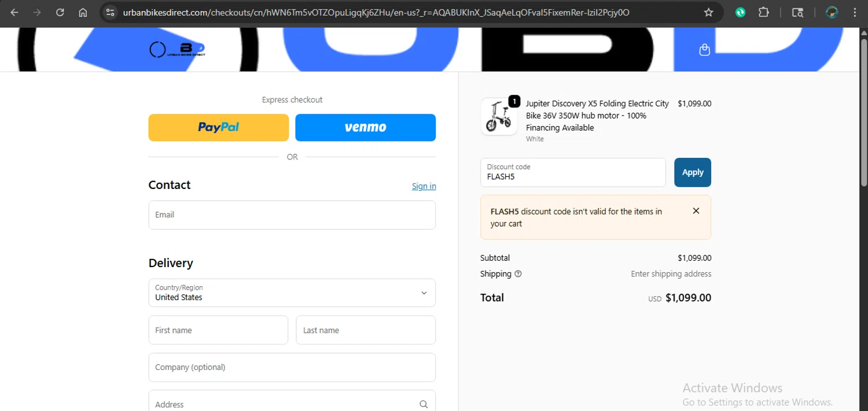Image resolution: width=868 pixels, height=411 pixels.
Task: Click the 'White' variant text
Action: point(535,139)
